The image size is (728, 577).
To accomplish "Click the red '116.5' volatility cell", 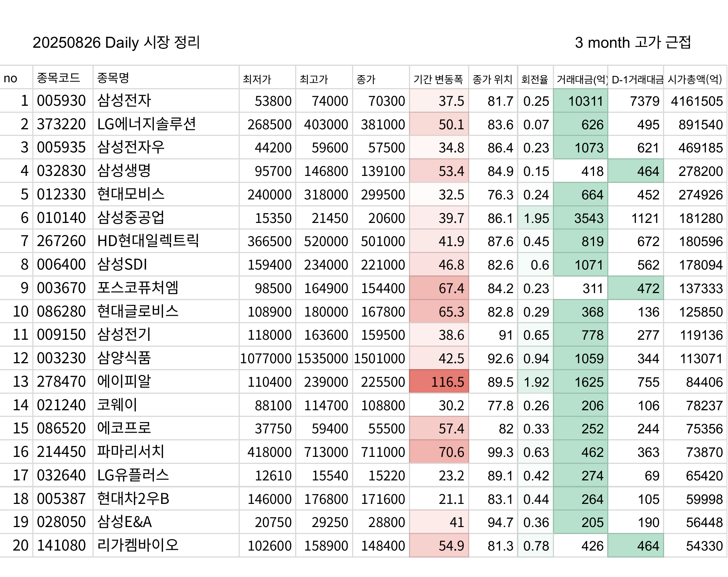I will point(439,382).
